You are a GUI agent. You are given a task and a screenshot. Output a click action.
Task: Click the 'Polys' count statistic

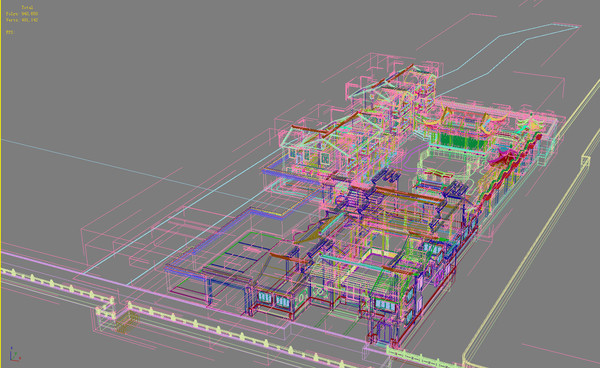22,14
